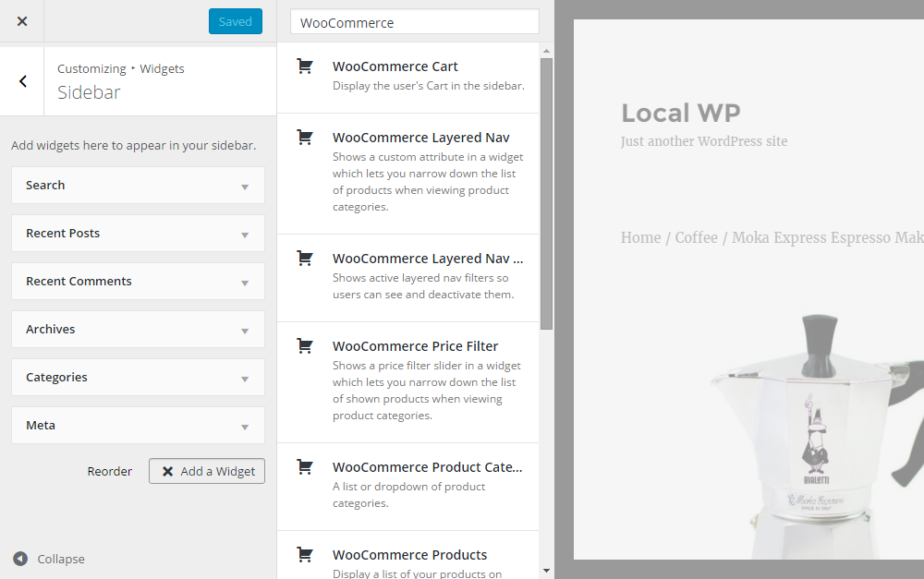Click Customizing in the panel breadcrumb
Screen dimensions: 924x579
pyautogui.click(x=91, y=68)
